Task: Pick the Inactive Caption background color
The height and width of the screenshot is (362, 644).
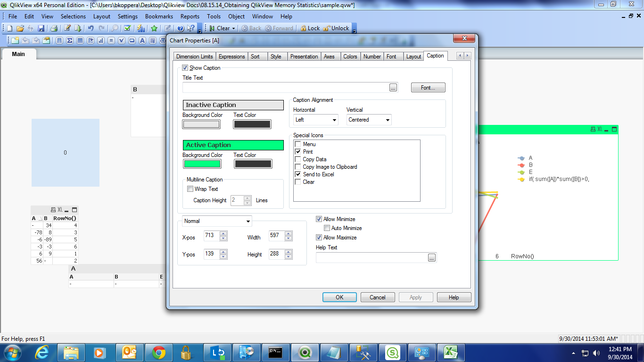Action: tap(201, 124)
